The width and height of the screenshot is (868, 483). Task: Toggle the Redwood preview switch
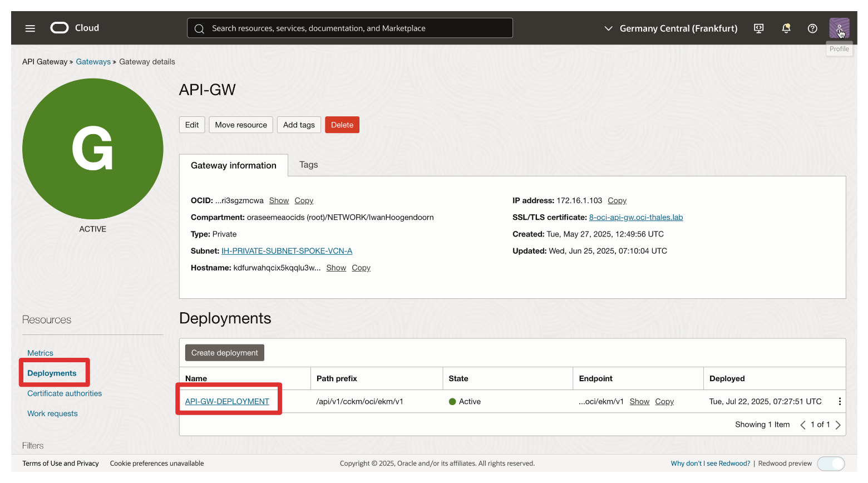pyautogui.click(x=830, y=464)
